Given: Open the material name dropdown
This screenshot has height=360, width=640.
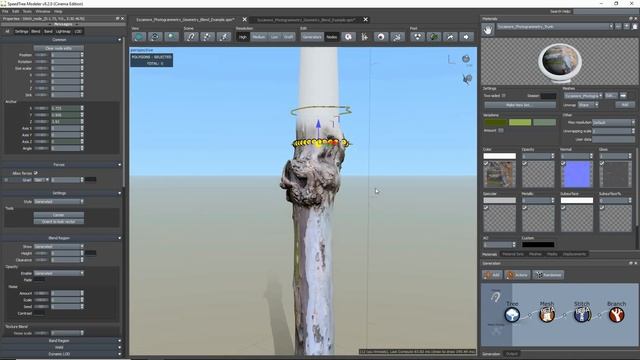Looking at the screenshot, I should point(555,27).
